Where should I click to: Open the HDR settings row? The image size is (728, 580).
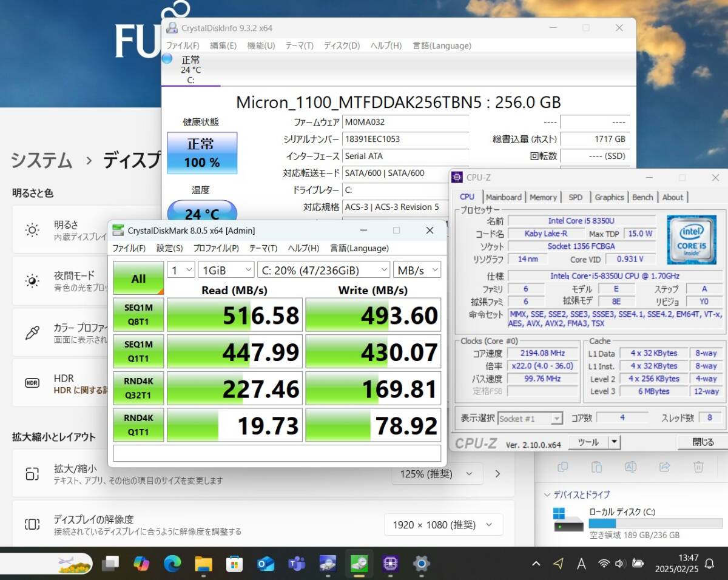click(59, 383)
